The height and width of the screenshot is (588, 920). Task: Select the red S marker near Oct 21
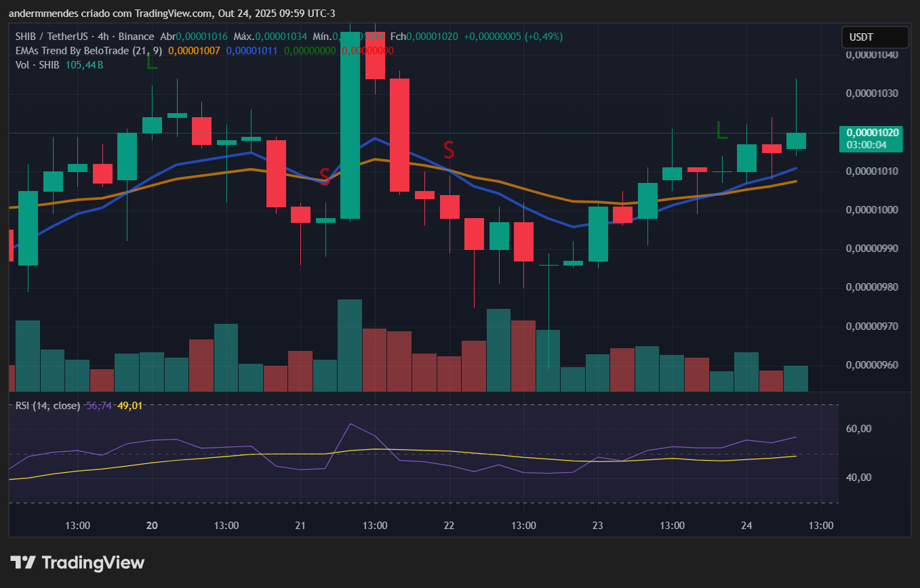pyautogui.click(x=325, y=177)
